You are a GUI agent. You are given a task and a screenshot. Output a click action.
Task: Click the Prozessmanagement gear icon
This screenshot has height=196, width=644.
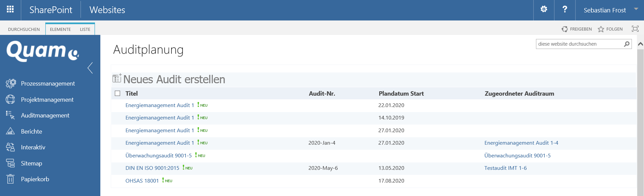click(11, 83)
